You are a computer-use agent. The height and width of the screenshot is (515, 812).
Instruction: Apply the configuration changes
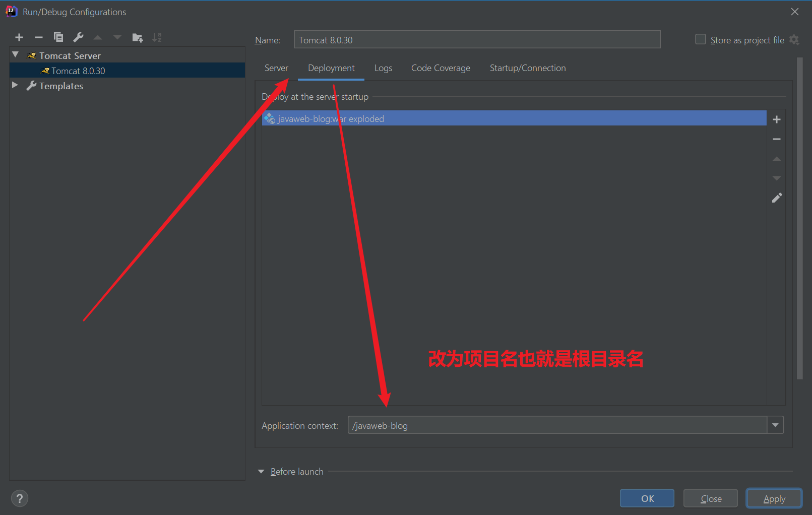click(x=774, y=498)
